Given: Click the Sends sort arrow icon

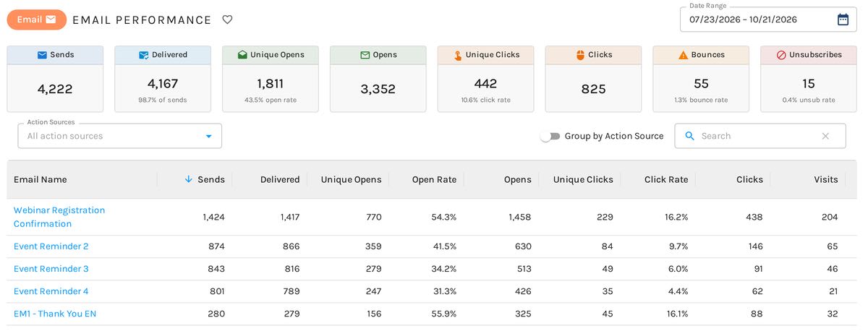Looking at the screenshot, I should (189, 179).
